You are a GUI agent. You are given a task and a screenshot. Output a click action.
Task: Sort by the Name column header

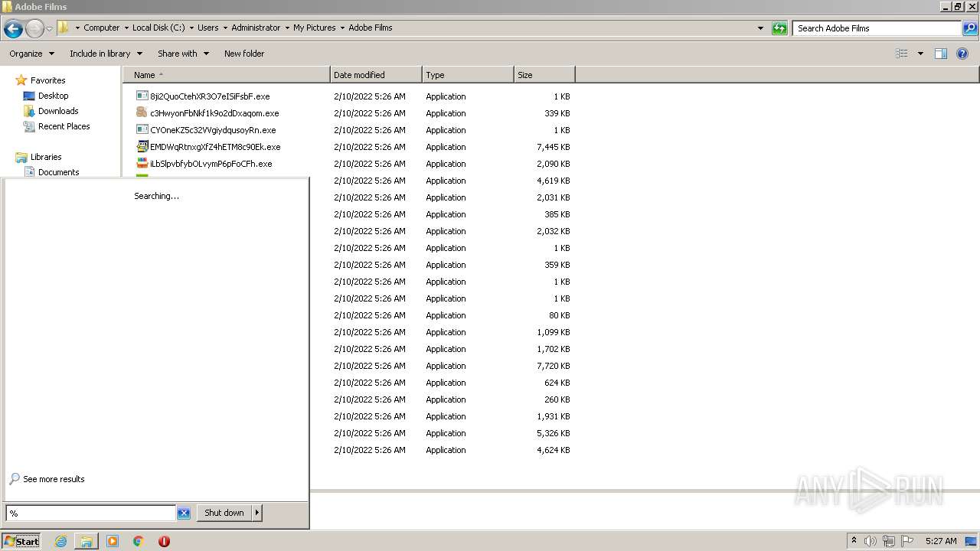(227, 75)
